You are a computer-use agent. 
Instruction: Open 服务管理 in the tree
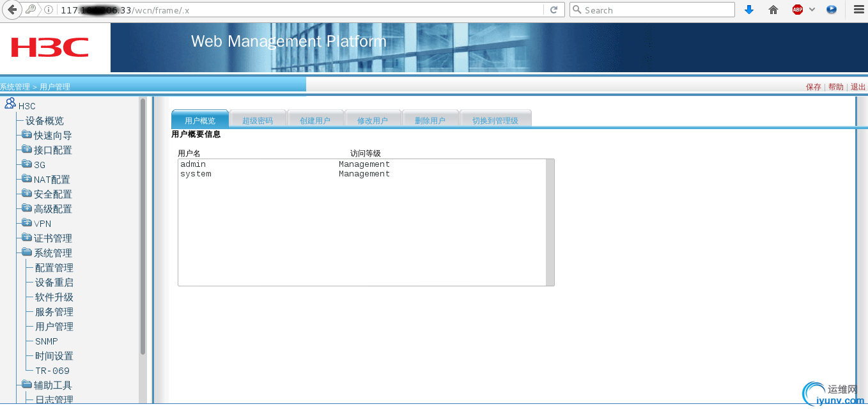[54, 312]
